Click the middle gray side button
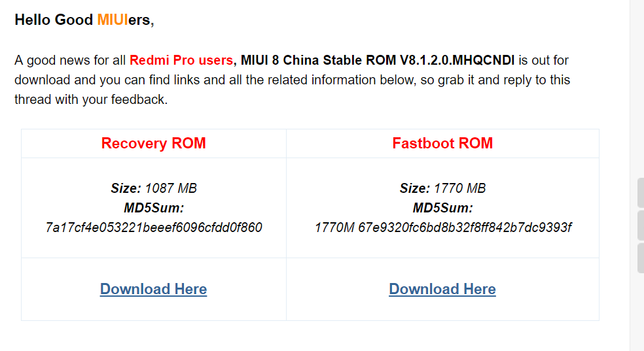The image size is (644, 351). pos(641,225)
